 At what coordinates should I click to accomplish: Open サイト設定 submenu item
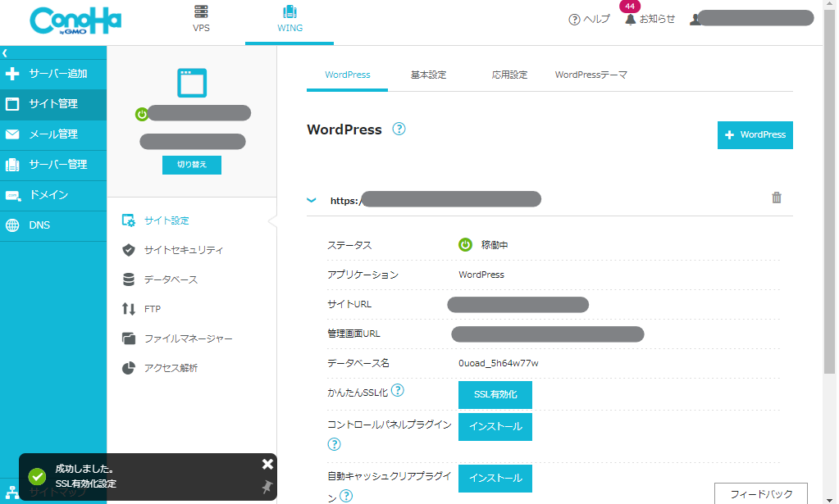(166, 220)
